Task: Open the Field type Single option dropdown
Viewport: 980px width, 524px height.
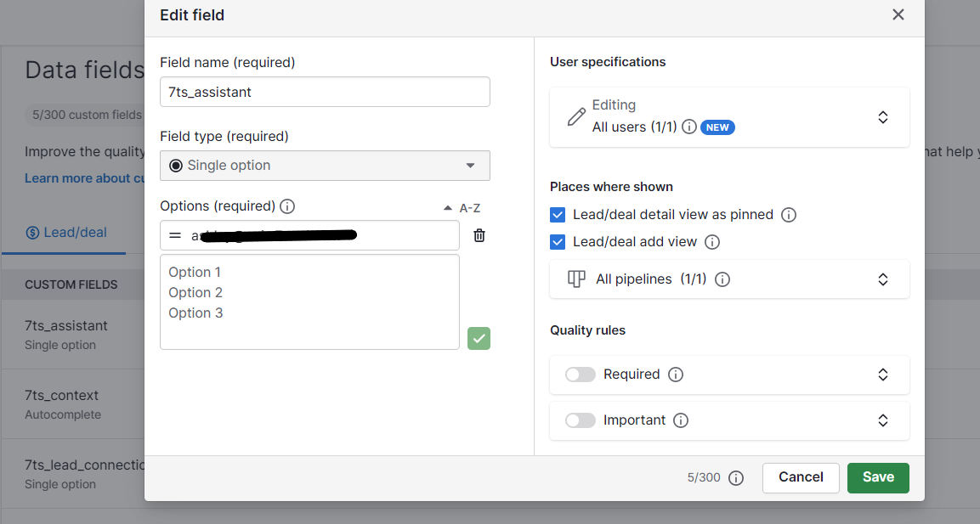Action: pos(325,166)
